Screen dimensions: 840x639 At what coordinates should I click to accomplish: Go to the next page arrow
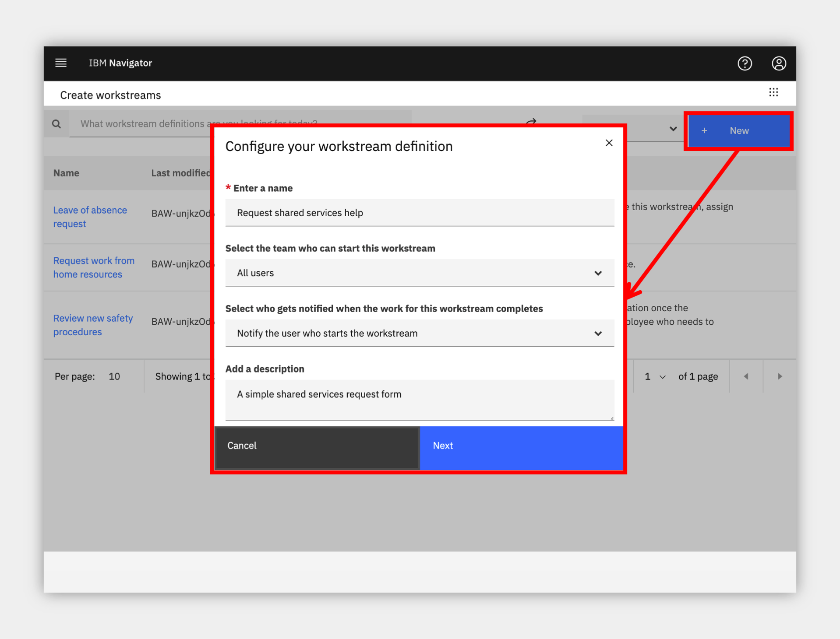(780, 376)
